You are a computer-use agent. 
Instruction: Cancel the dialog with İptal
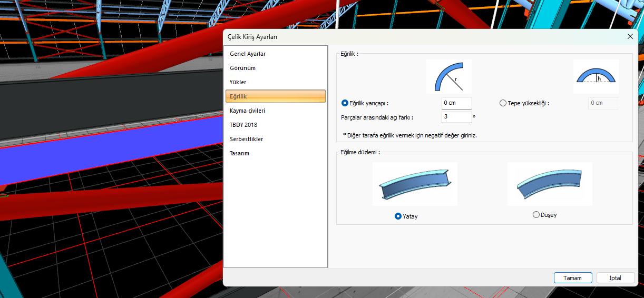tap(615, 278)
